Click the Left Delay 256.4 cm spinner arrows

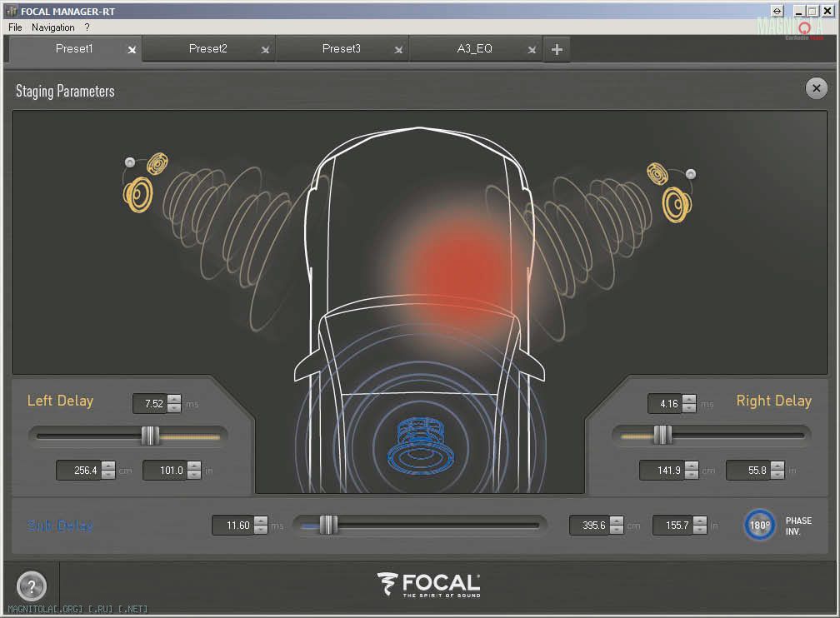pyautogui.click(x=108, y=471)
